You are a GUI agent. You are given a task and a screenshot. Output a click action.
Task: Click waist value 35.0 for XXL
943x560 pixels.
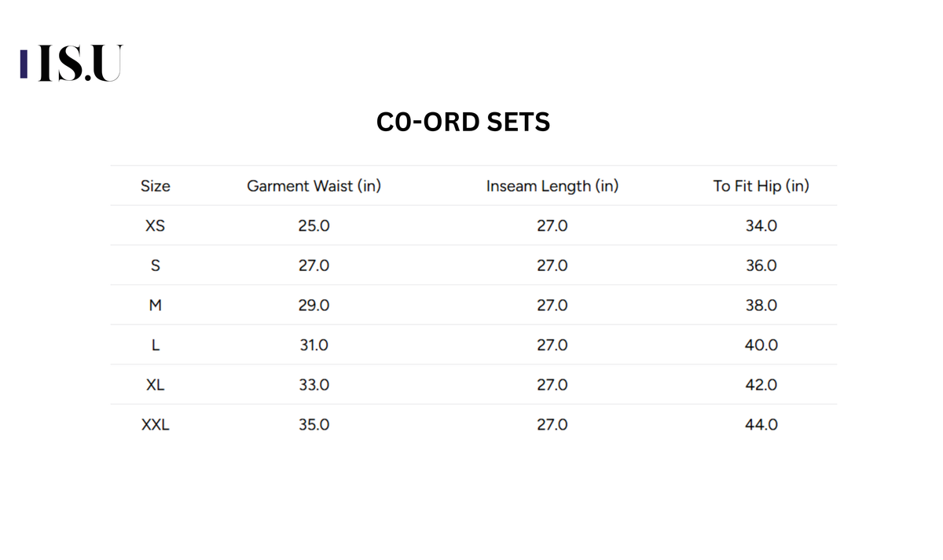(x=314, y=425)
